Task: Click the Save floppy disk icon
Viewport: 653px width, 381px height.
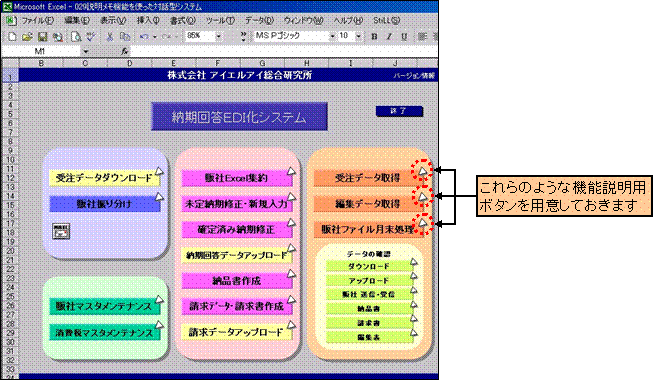Action: [42, 37]
